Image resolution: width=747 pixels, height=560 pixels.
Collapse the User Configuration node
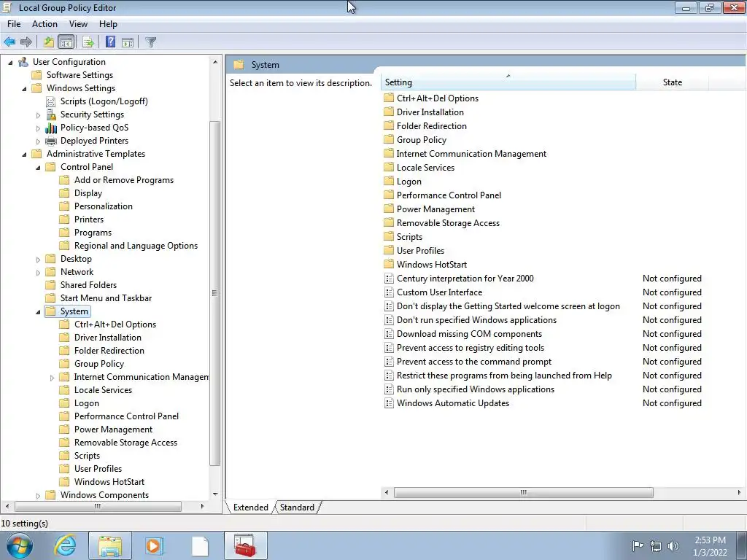click(x=10, y=63)
